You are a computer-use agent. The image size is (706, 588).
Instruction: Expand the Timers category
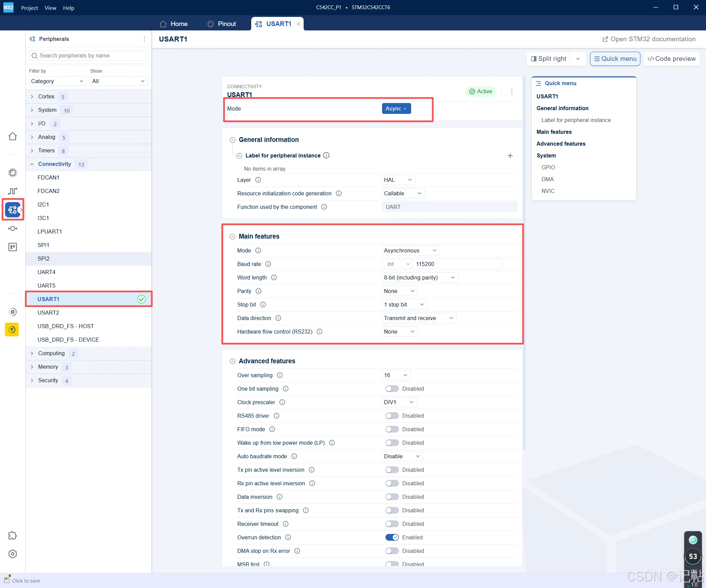point(89,151)
